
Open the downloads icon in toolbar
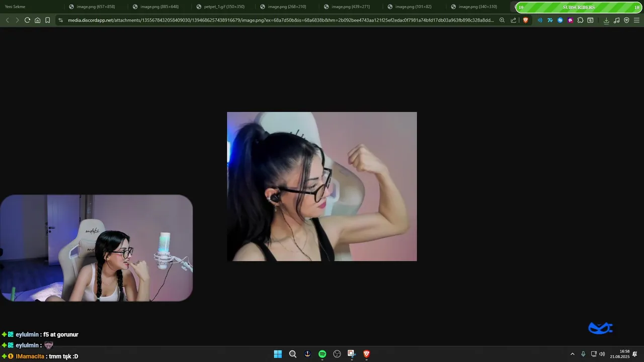pyautogui.click(x=606, y=20)
